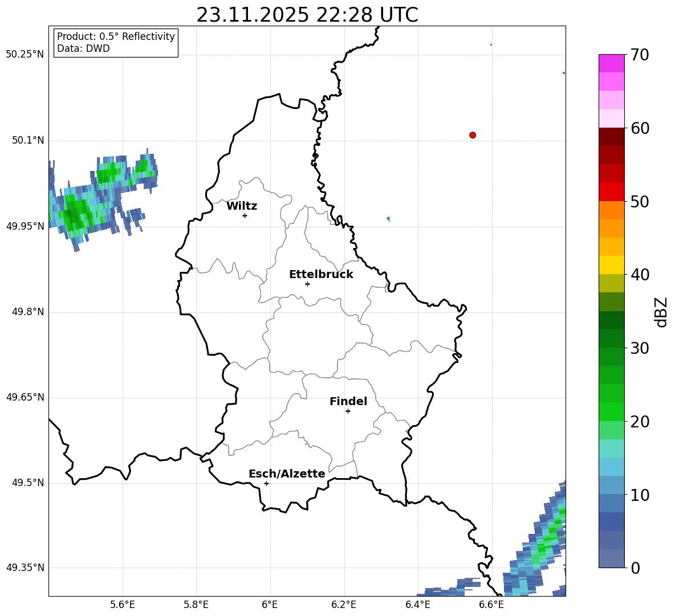675x616 pixels.
Task: Click the bright green colorbar swatch above 20
Action: tap(611, 411)
